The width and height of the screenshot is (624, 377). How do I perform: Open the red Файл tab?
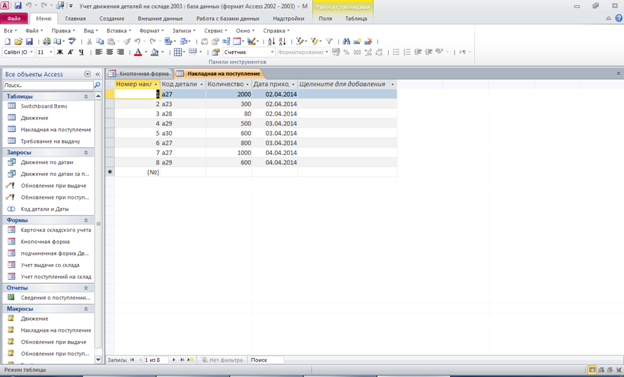pos(14,18)
